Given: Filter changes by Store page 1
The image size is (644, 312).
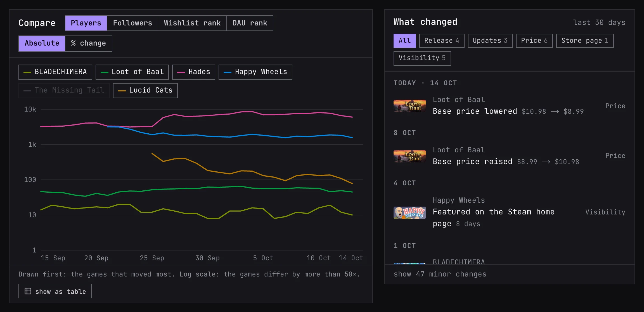Looking at the screenshot, I should pyautogui.click(x=585, y=41).
